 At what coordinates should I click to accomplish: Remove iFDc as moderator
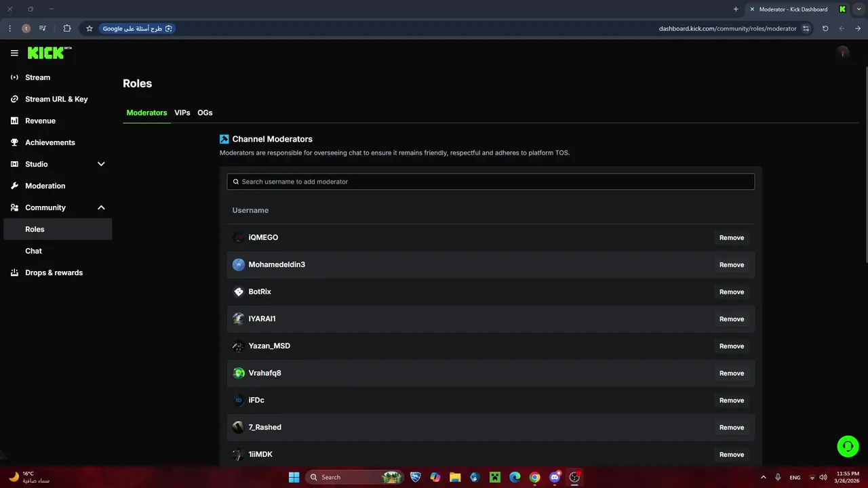pyautogui.click(x=732, y=401)
